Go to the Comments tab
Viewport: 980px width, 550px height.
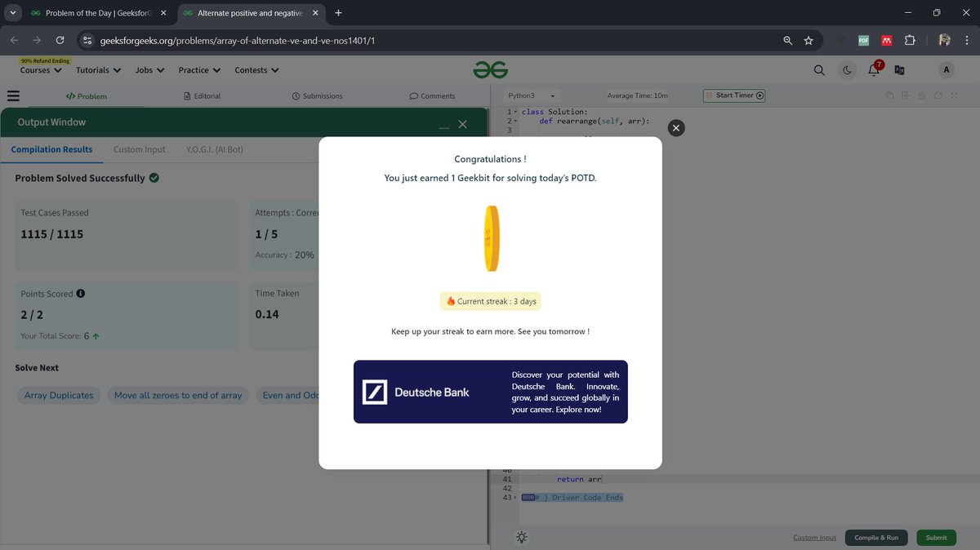[432, 96]
